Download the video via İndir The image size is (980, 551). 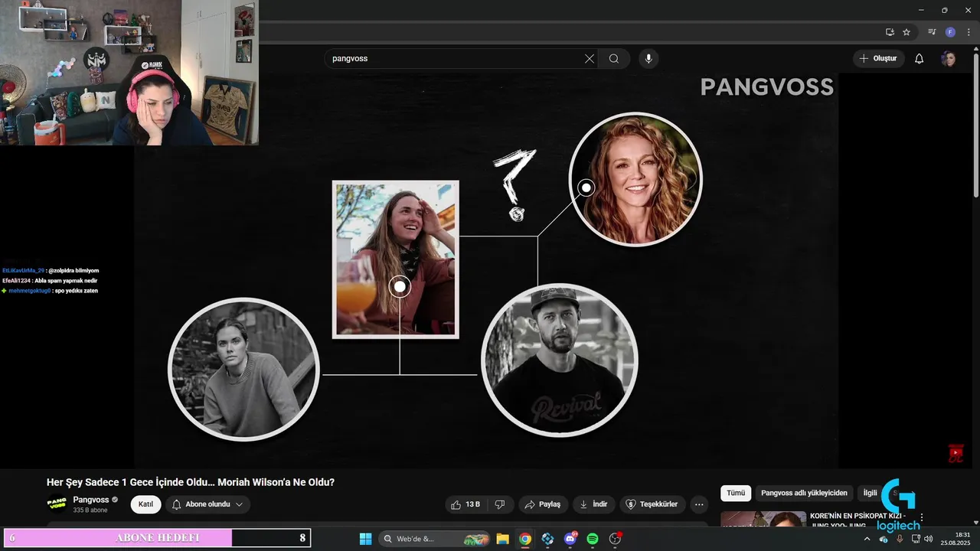pos(593,504)
